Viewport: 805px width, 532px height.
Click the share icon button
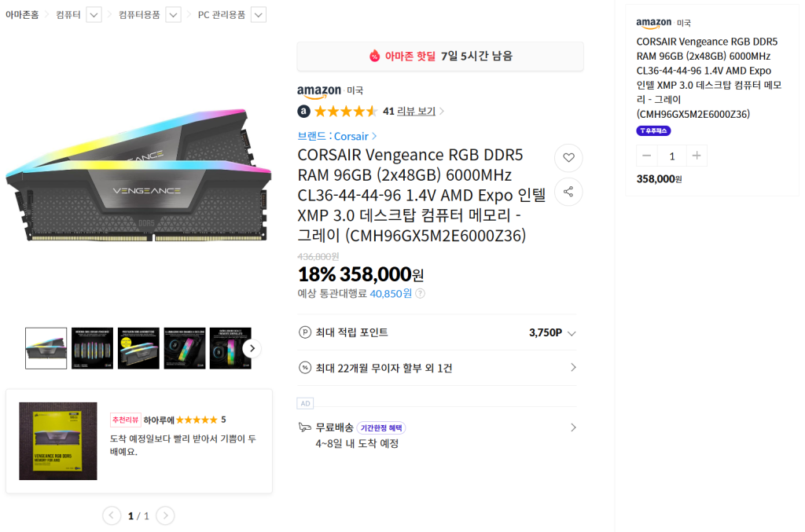[x=568, y=192]
